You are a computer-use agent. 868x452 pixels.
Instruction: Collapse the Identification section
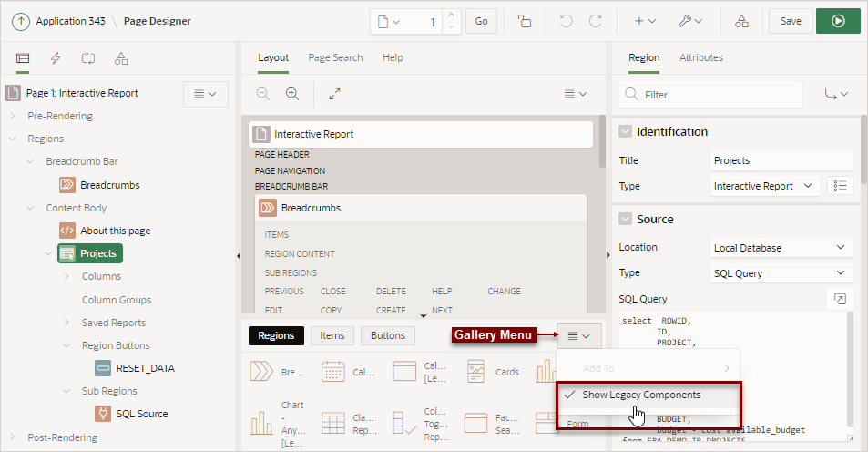[x=625, y=132]
